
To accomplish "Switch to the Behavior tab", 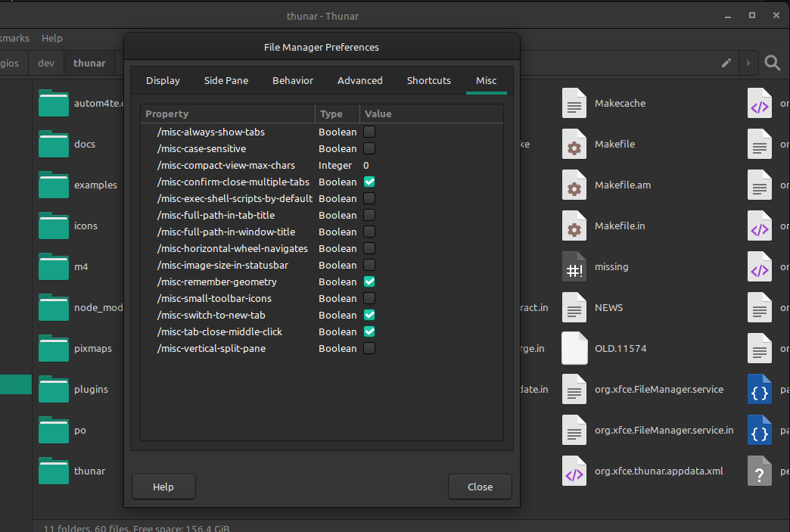I will pyautogui.click(x=293, y=81).
